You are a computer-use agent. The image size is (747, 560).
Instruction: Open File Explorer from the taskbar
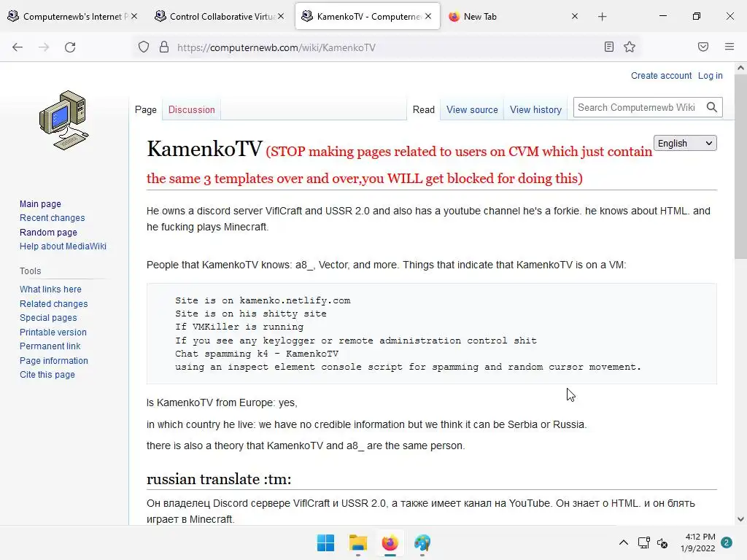(x=357, y=542)
